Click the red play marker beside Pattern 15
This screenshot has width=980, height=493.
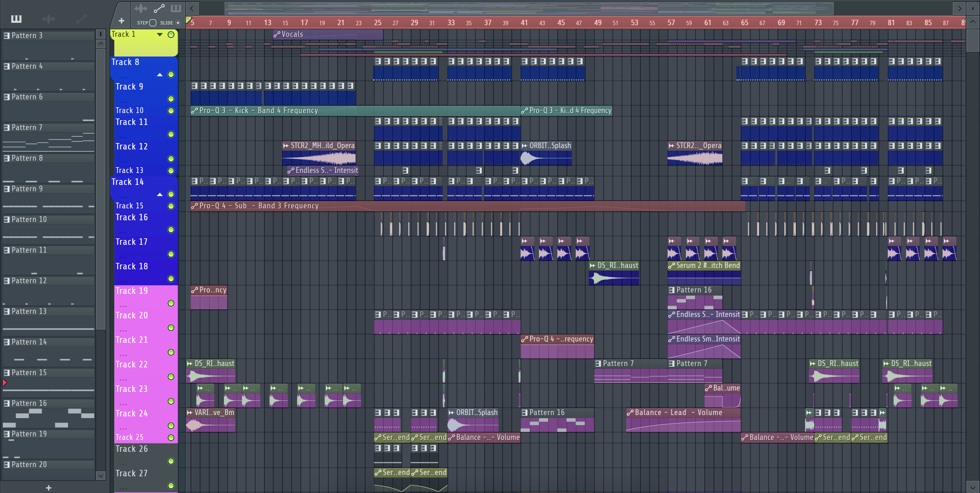pos(4,382)
